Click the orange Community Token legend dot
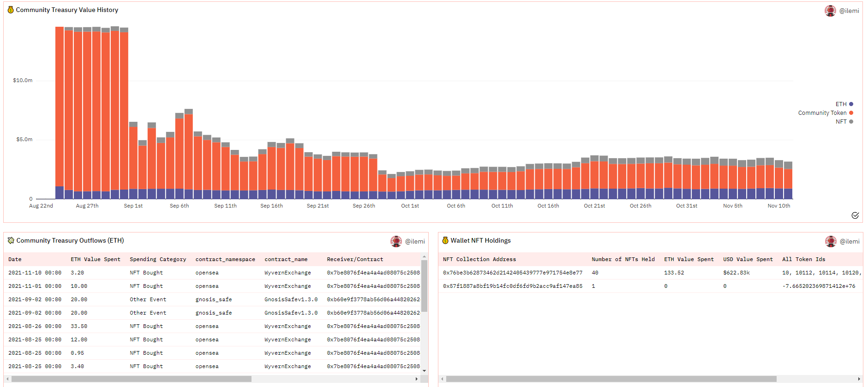Screen dimensions: 868x387 click(x=851, y=113)
